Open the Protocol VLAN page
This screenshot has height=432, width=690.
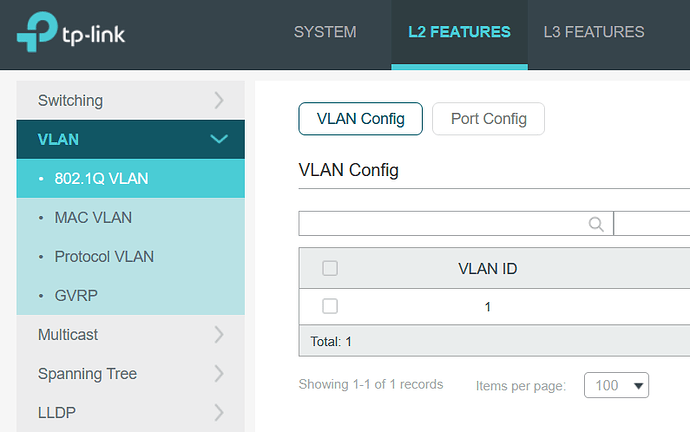click(x=104, y=256)
